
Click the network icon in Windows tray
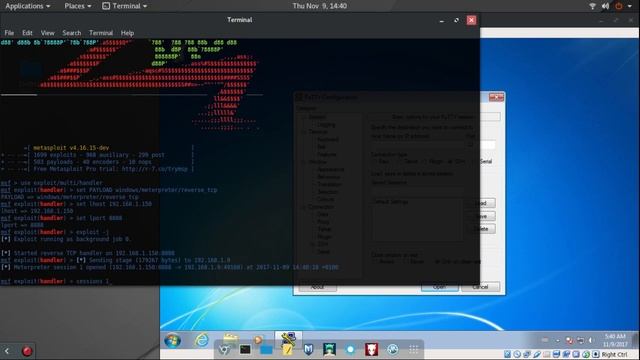580,340
